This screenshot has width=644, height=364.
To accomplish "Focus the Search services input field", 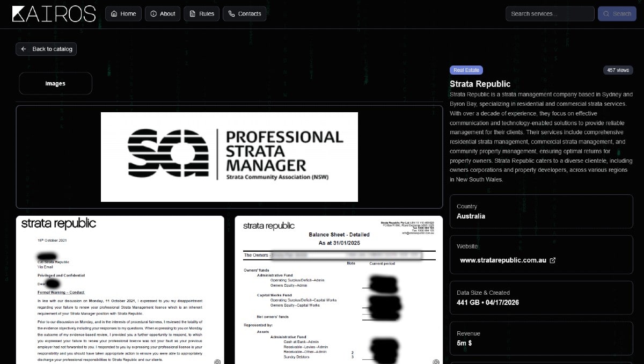I will pos(550,14).
